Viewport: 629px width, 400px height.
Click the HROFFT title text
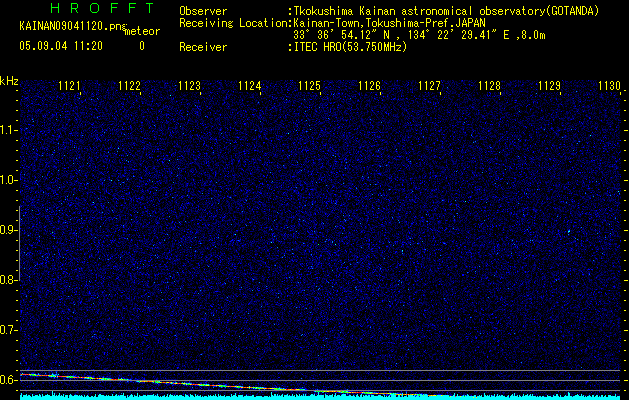click(x=103, y=8)
